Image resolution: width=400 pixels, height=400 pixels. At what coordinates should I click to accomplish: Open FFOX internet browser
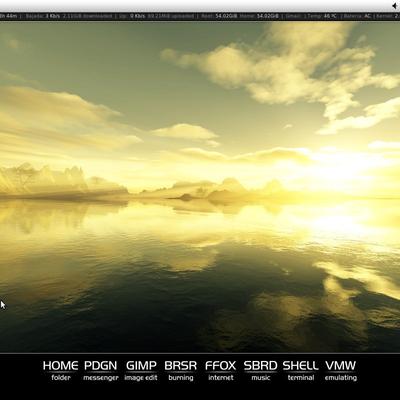pos(221,370)
